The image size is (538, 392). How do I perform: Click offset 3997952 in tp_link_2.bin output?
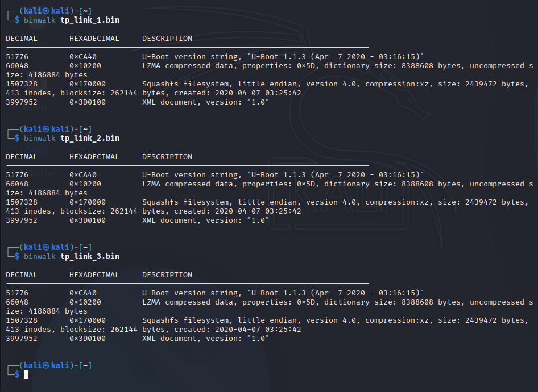click(x=22, y=220)
